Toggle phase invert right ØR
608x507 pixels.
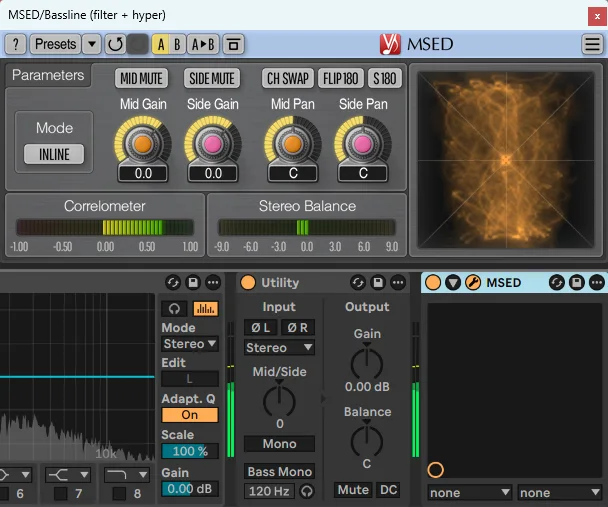(297, 328)
